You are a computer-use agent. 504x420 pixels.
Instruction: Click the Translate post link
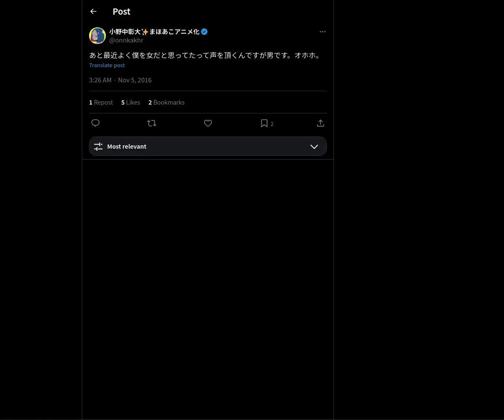107,65
